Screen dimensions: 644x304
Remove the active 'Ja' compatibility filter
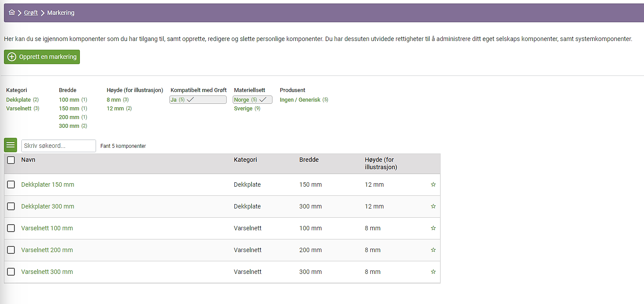point(198,99)
